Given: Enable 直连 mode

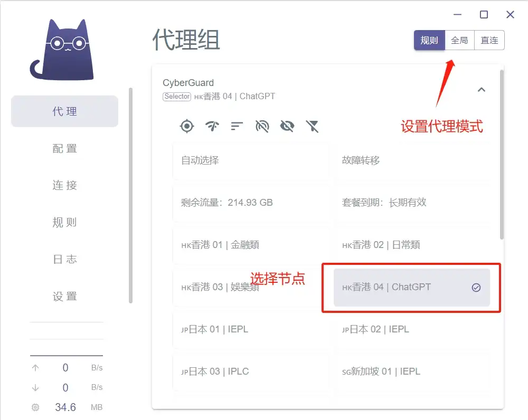Looking at the screenshot, I should (x=489, y=40).
